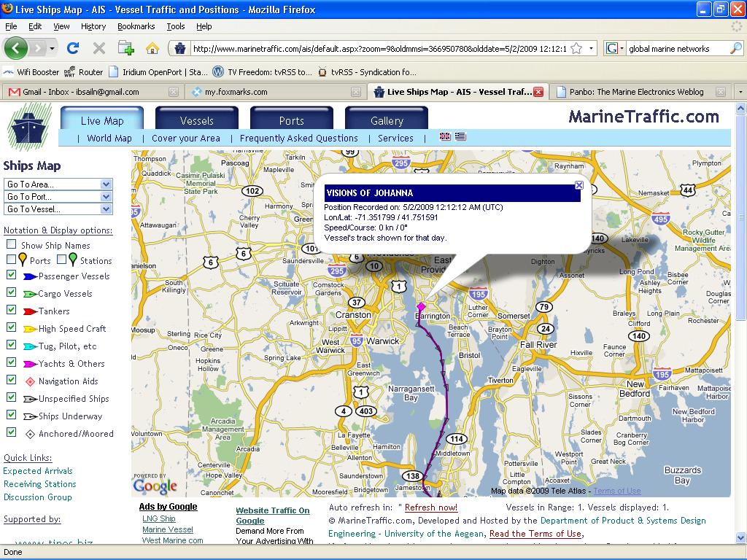The height and width of the screenshot is (560, 747).
Task: Reload the page with the refresh icon
Action: click(72, 48)
